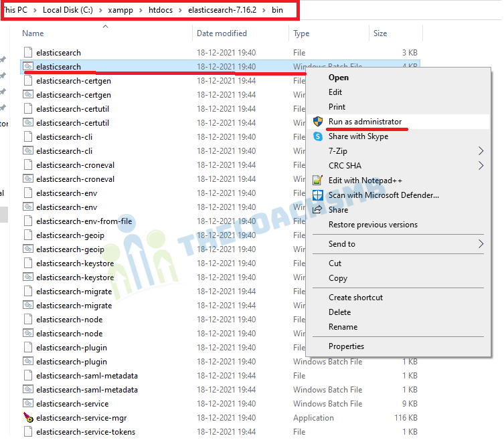Choose Share with Skype

coord(358,136)
